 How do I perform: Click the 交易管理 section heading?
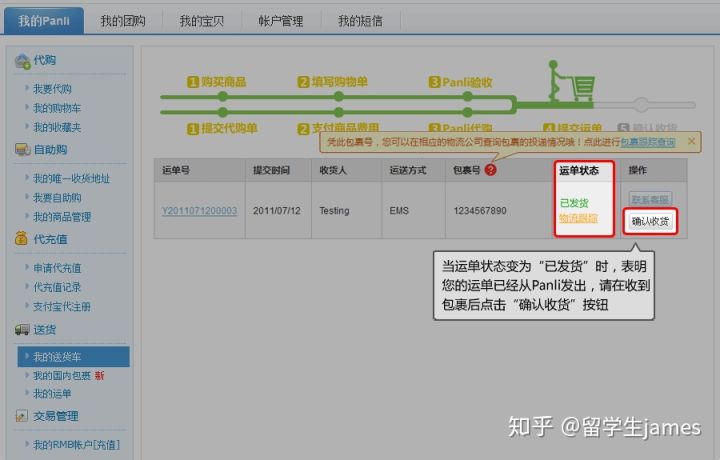tap(56, 416)
